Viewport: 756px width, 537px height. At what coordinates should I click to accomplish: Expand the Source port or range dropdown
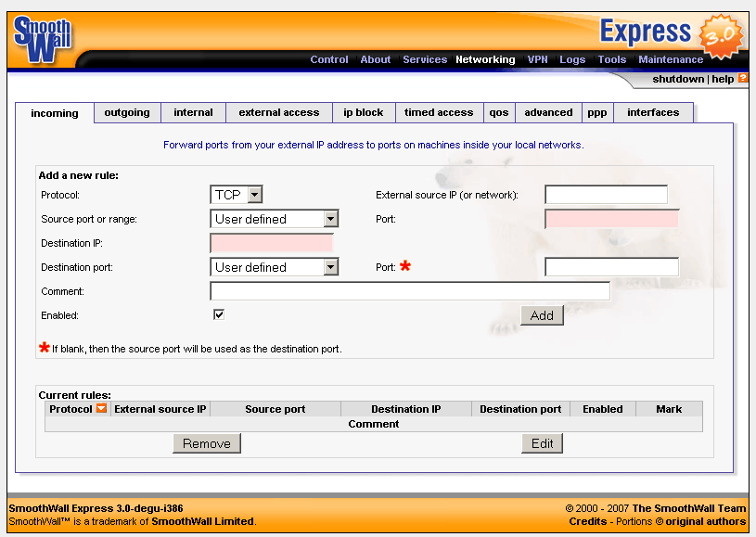275,219
